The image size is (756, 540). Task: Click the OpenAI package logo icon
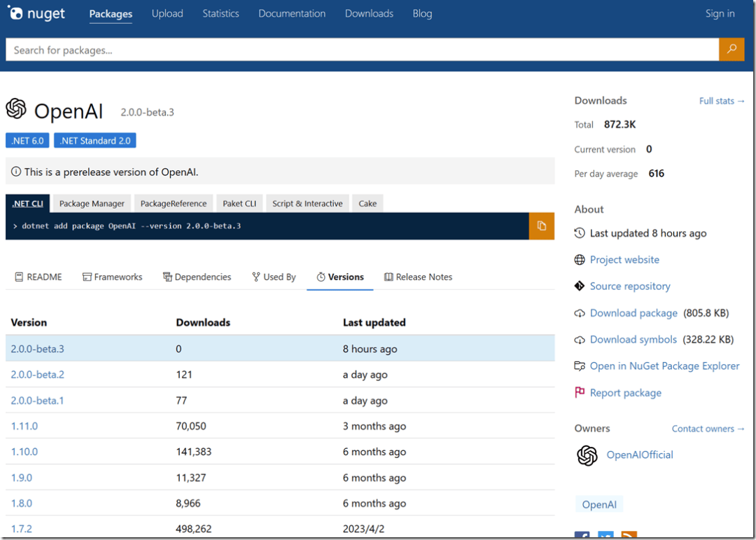pyautogui.click(x=16, y=109)
